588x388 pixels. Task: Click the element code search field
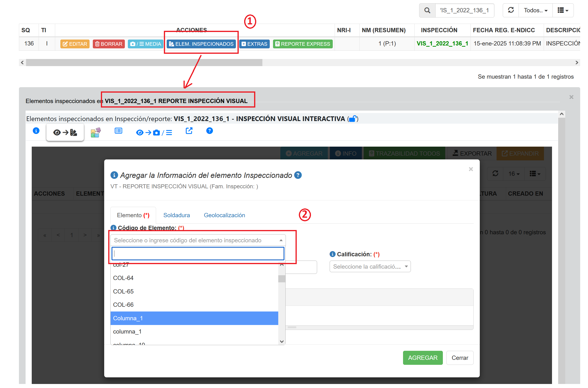click(x=198, y=253)
